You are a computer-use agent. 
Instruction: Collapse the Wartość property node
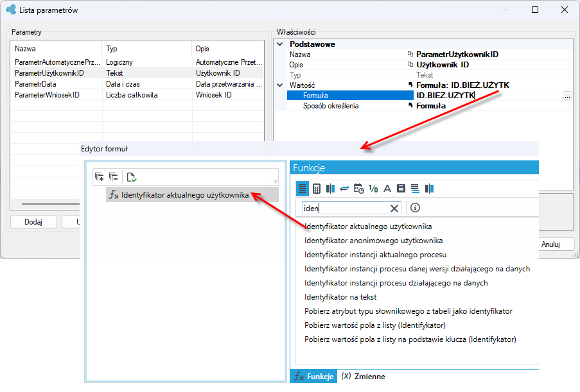pos(280,85)
